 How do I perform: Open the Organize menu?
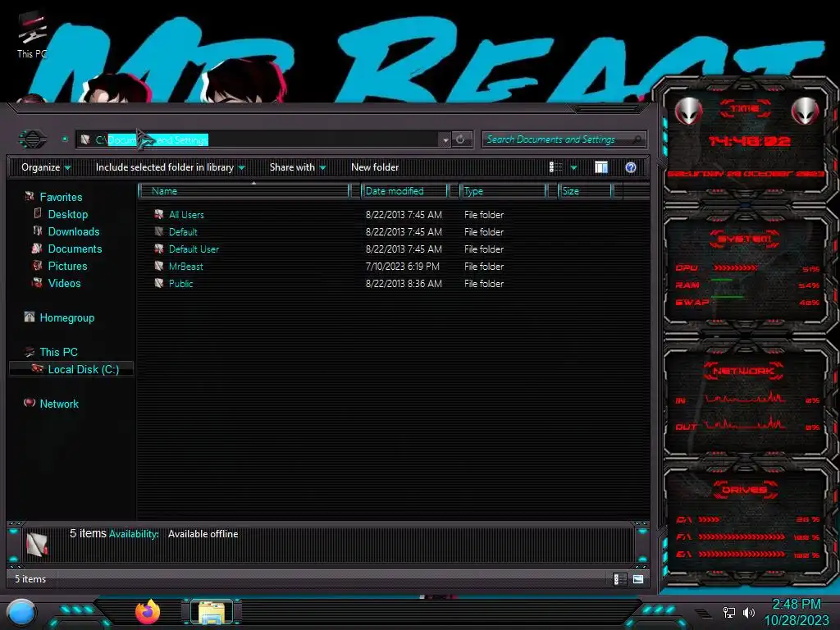46,167
